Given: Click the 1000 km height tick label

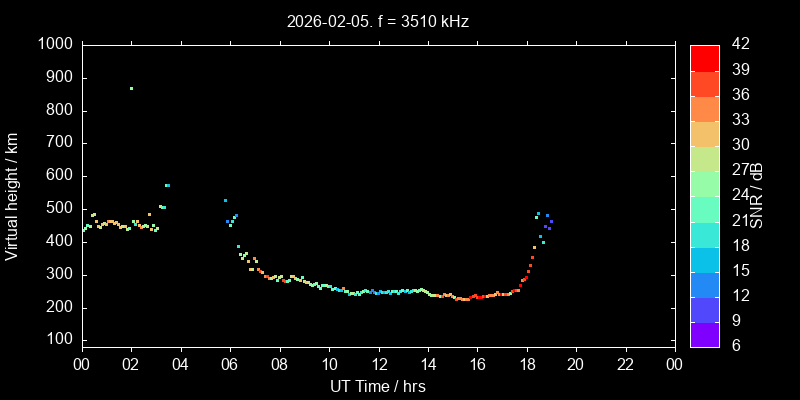Looking at the screenshot, I should (x=54, y=44).
